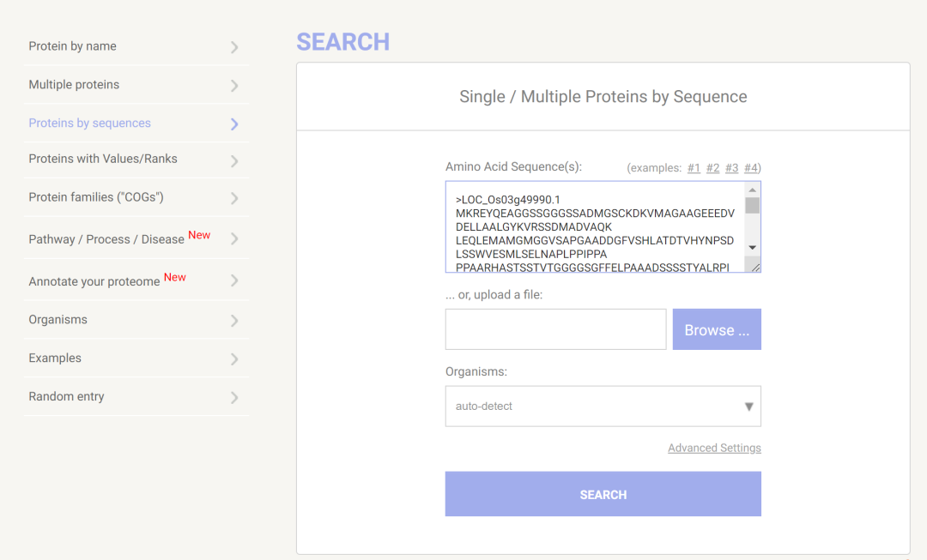This screenshot has width=927, height=560.
Task: Click the blue chevron beside Proteins by sequences
Action: (x=234, y=124)
